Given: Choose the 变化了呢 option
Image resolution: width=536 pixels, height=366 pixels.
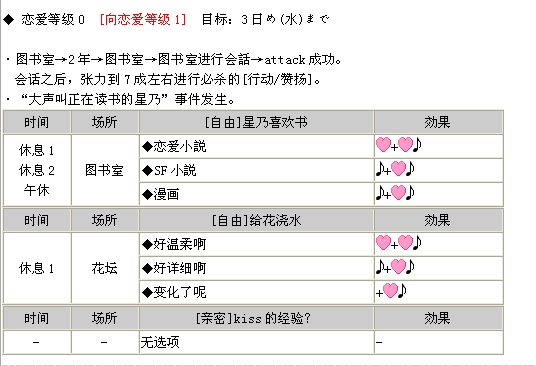Looking at the screenshot, I should (x=174, y=293).
